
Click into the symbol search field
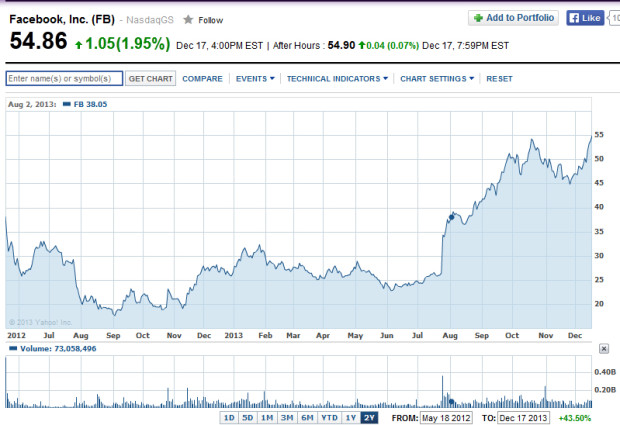click(x=64, y=78)
